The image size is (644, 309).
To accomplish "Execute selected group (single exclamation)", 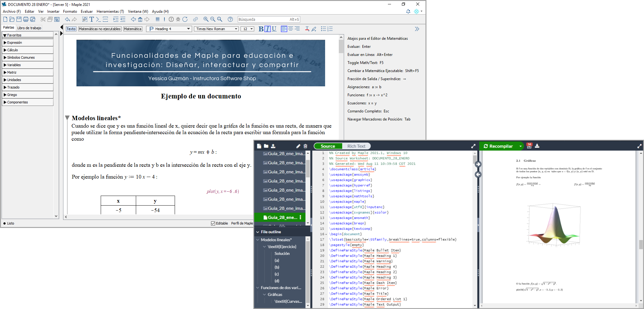I will tap(164, 19).
